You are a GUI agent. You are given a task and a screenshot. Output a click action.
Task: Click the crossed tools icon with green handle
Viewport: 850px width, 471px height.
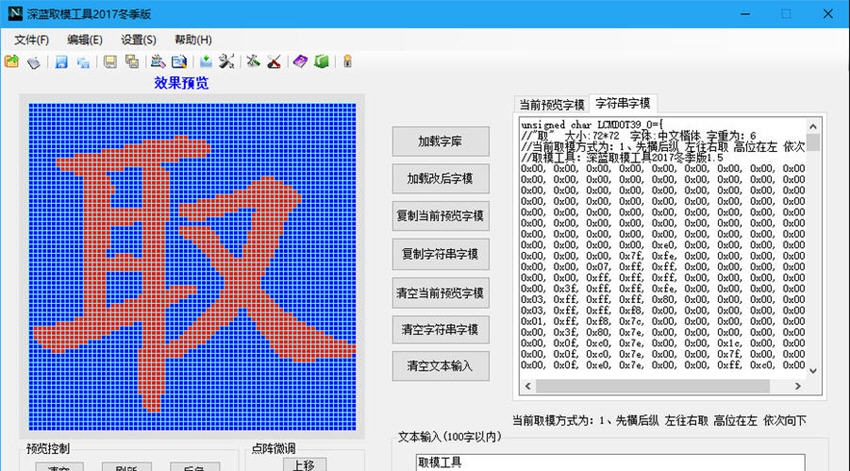pyautogui.click(x=253, y=61)
